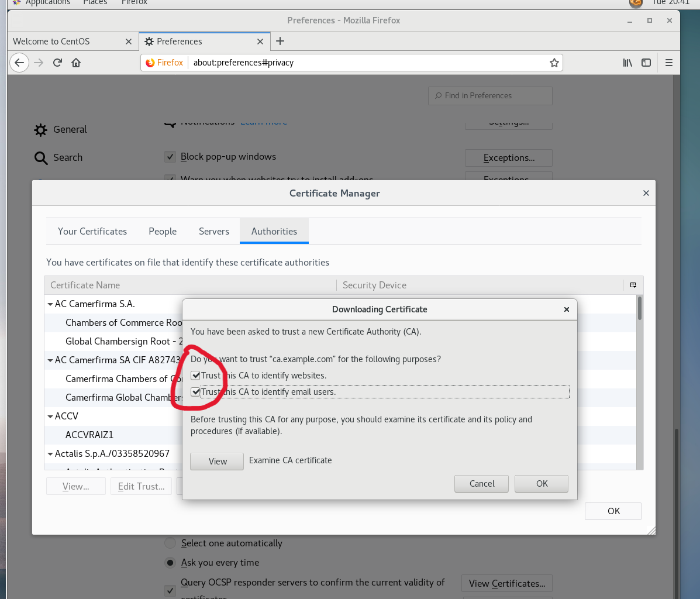
Task: Select the Authorities tab
Action: 274,232
